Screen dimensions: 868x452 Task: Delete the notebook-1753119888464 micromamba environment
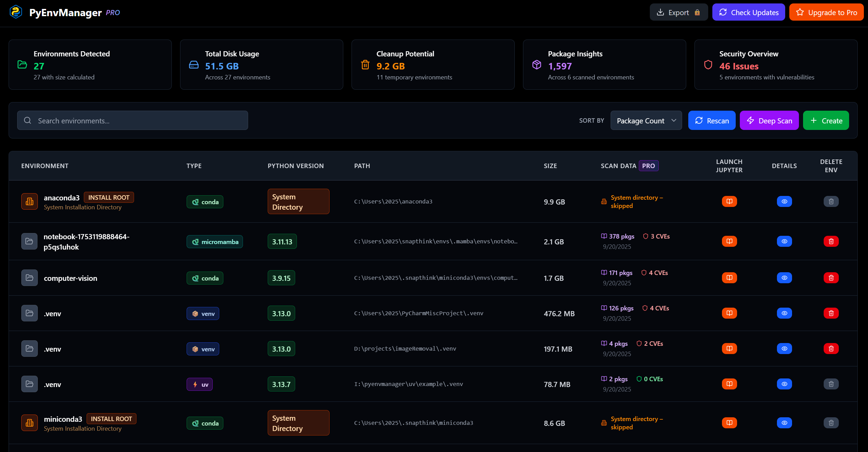(x=831, y=241)
